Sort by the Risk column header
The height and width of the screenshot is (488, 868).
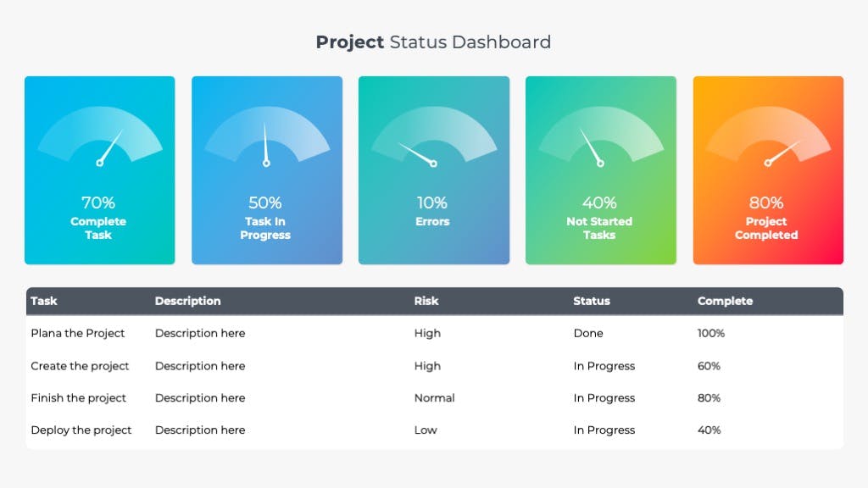426,301
